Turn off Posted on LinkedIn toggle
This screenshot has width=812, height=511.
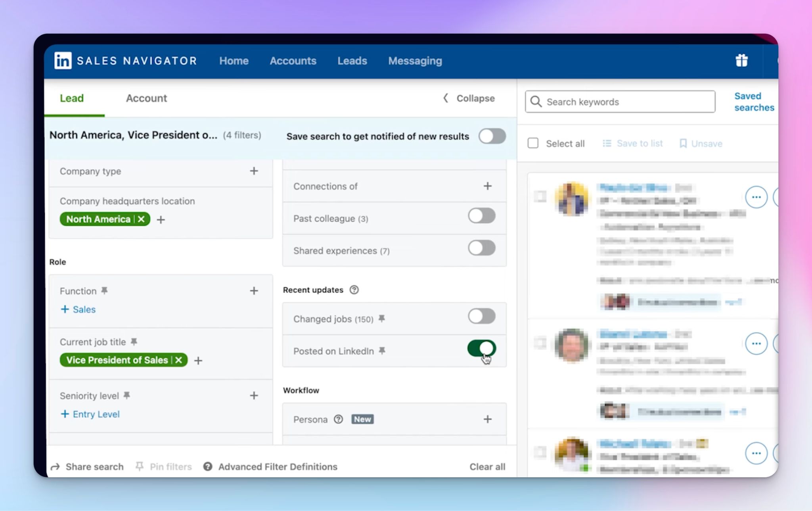coord(481,348)
